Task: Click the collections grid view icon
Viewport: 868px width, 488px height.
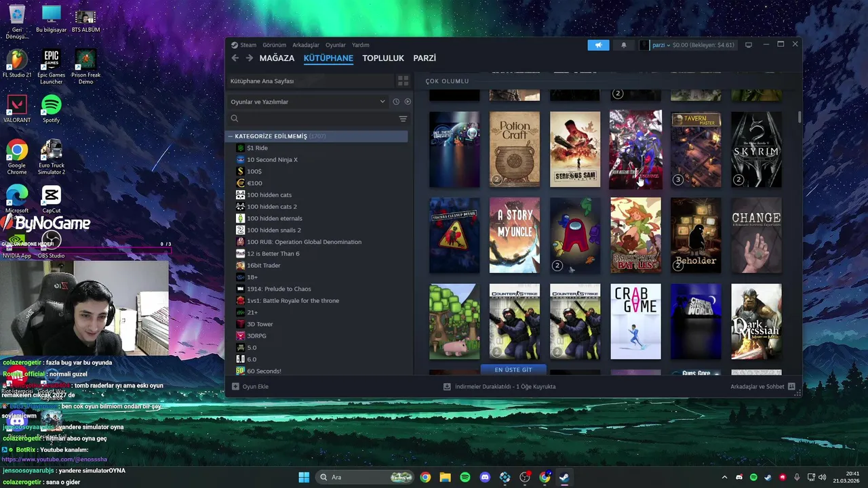Action: [x=403, y=81]
